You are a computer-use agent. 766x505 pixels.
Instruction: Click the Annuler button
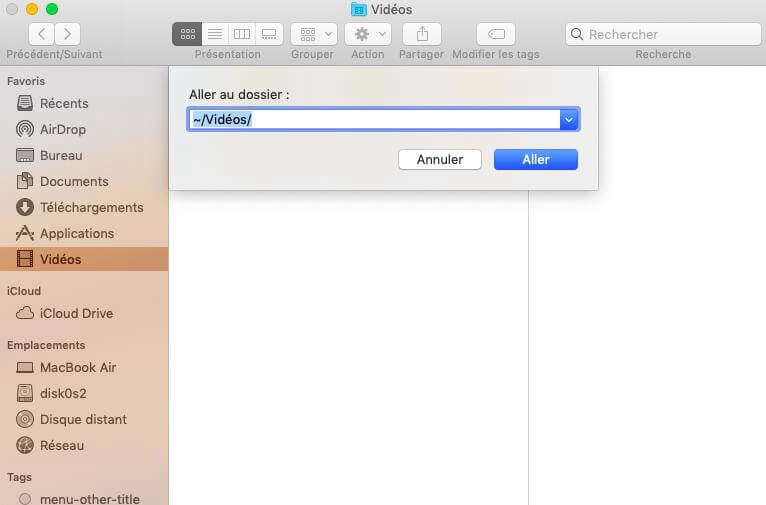tap(440, 160)
